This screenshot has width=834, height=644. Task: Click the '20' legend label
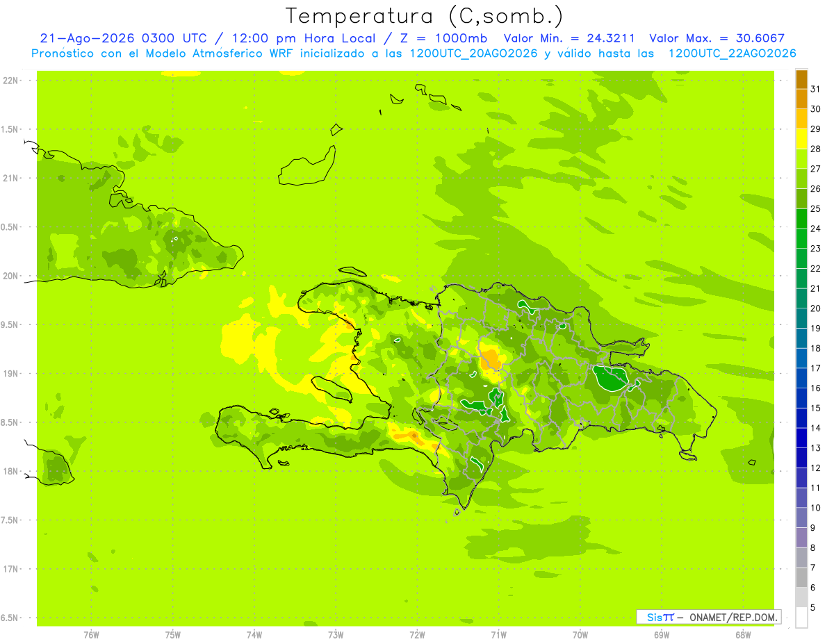(x=816, y=308)
